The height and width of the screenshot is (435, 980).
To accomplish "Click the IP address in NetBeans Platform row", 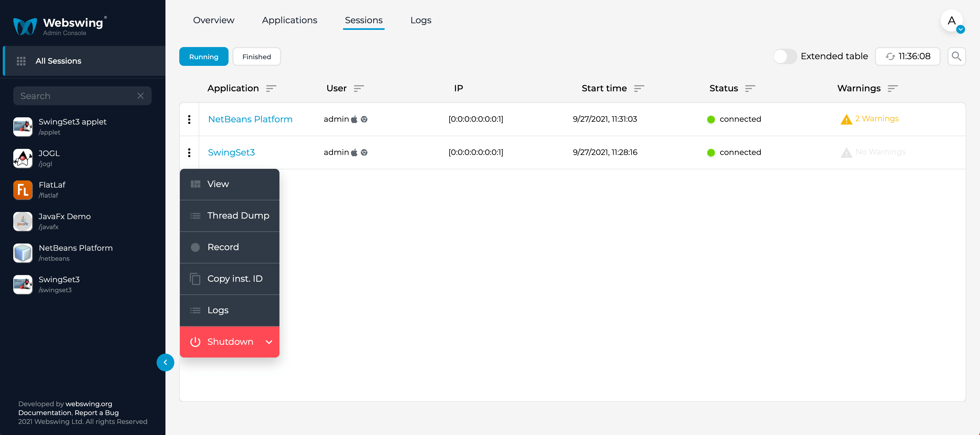I will coord(476,119).
